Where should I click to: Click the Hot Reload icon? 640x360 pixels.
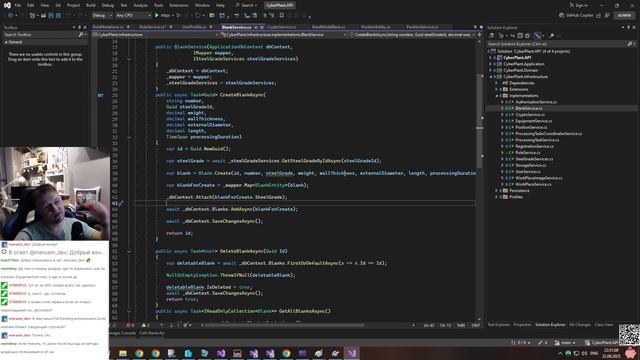tap(198, 16)
